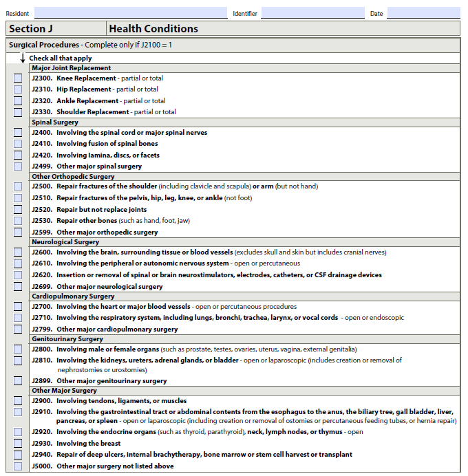
Task: Select J2320 Ankle Replacement checkbox
Action: [18, 101]
